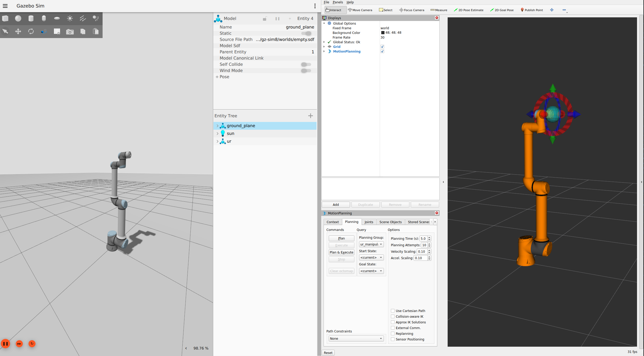
Task: Enable Use Cartesian Path
Action: pos(393,311)
